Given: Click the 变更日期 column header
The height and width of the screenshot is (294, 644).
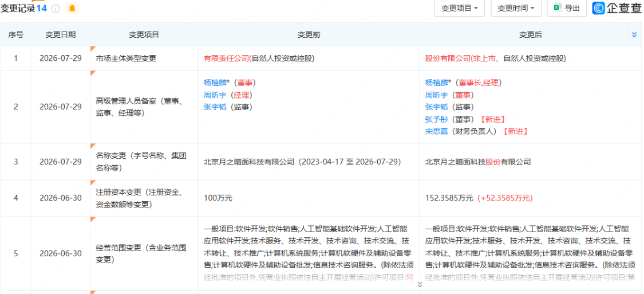Looking at the screenshot, I should point(60,35).
